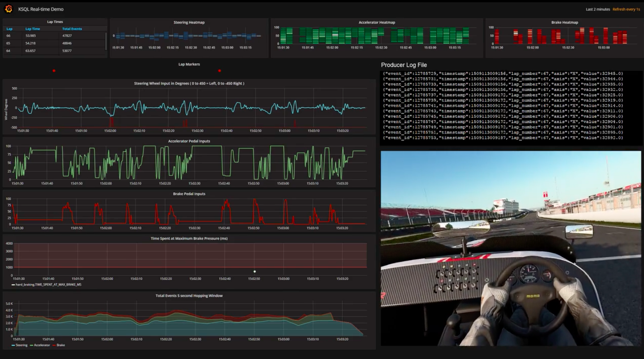
Task: Sort table by the Lap Time column header
Action: pos(33,29)
